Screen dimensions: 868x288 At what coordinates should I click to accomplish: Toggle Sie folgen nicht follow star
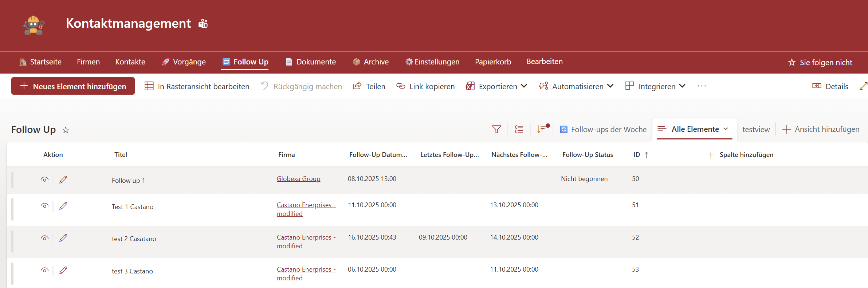click(x=792, y=62)
